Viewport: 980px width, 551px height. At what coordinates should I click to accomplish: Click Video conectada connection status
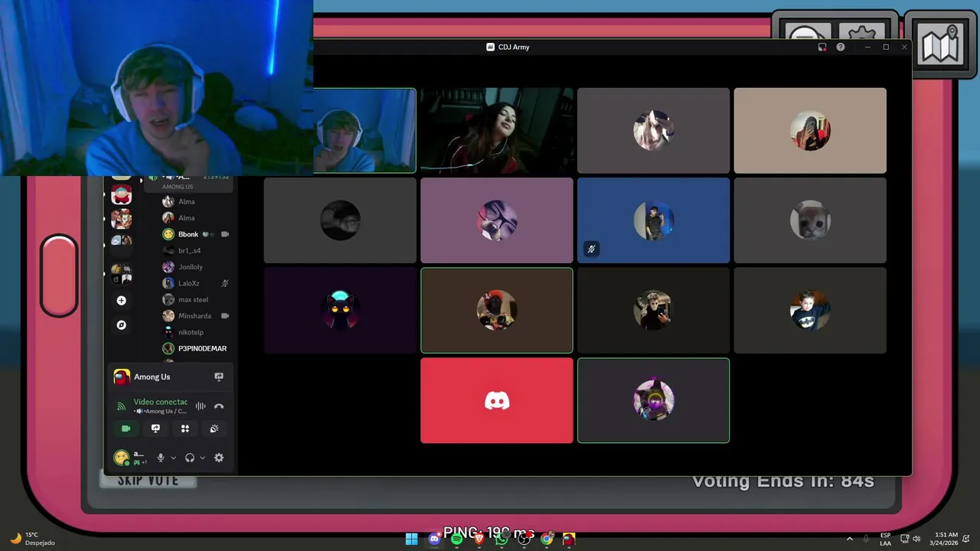(160, 402)
